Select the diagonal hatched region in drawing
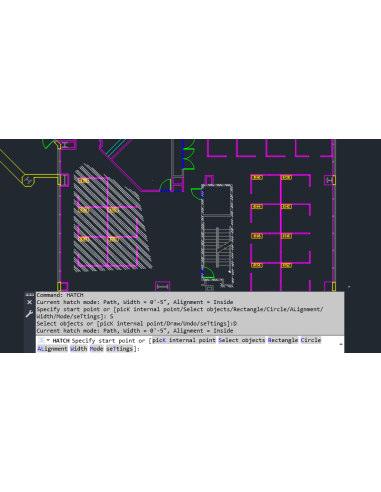Viewport: 381px width, 492px height. (x=113, y=218)
